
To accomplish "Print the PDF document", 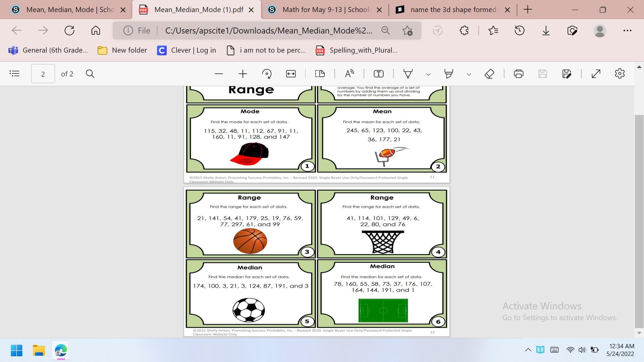I will pos(519,74).
